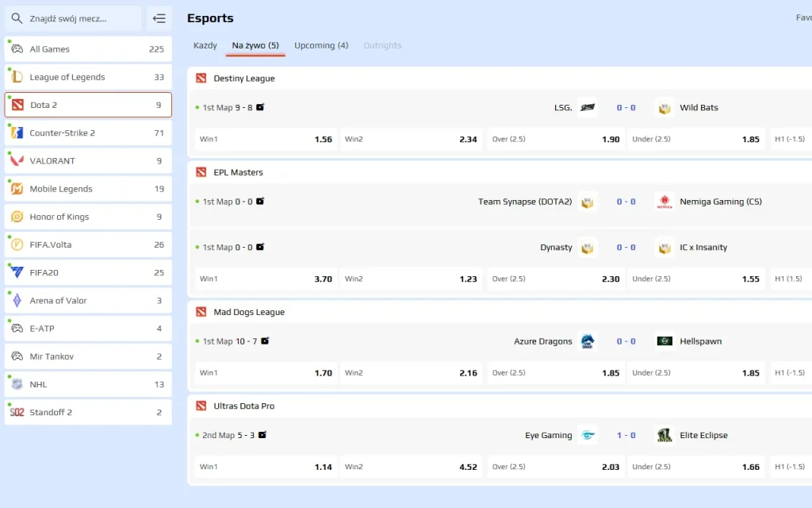The image size is (812, 508).
Task: Switch to the Każdy tab
Action: click(205, 45)
